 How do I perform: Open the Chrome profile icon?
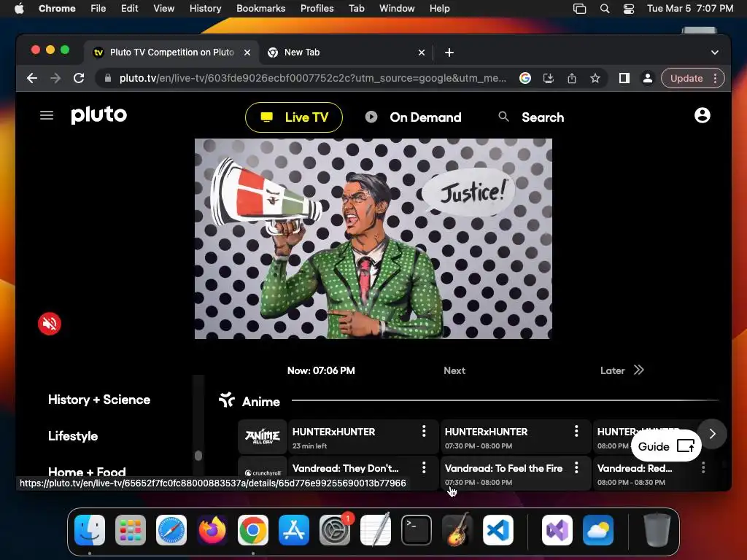tap(648, 78)
